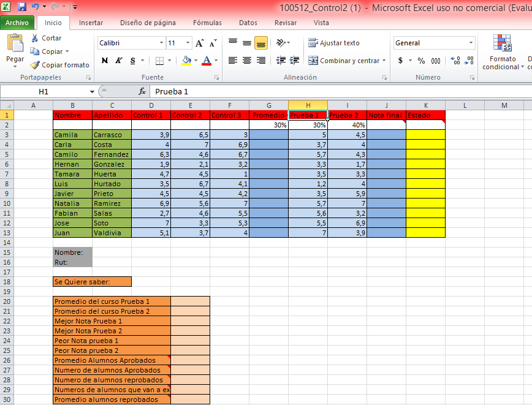Expand the font color dropdown arrow
The height and width of the screenshot is (405, 532).
216,61
